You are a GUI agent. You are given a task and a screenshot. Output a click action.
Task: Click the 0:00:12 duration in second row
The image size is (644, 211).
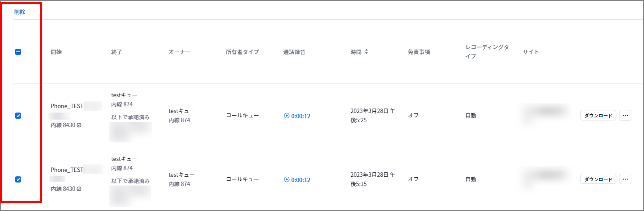coord(300,180)
